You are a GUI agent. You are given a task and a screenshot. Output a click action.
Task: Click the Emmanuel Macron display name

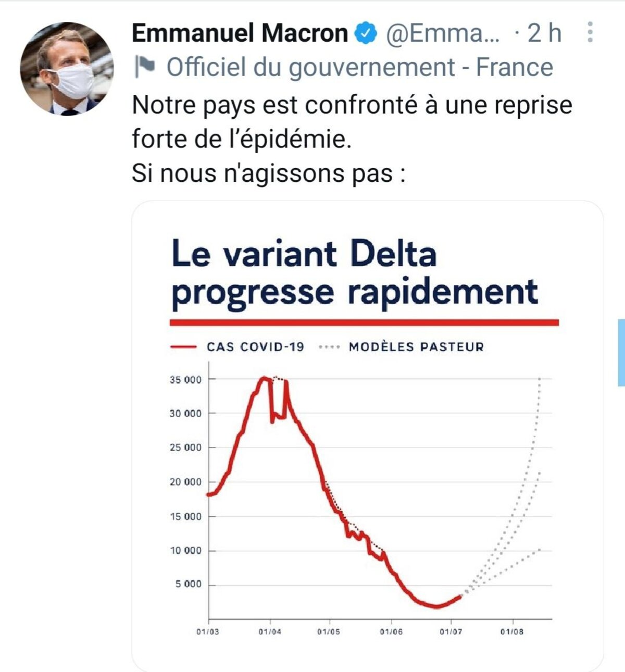240,33
